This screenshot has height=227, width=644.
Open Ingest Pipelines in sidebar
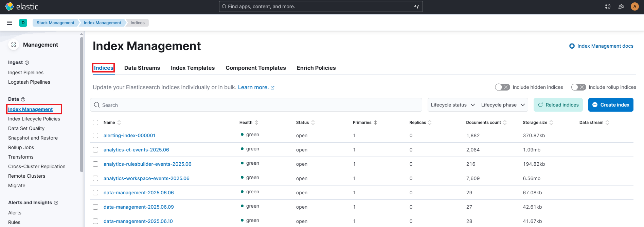coord(26,72)
